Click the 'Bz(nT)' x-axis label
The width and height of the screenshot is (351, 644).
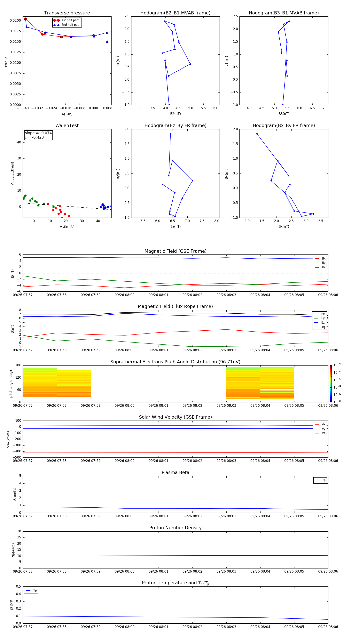pyautogui.click(x=175, y=227)
